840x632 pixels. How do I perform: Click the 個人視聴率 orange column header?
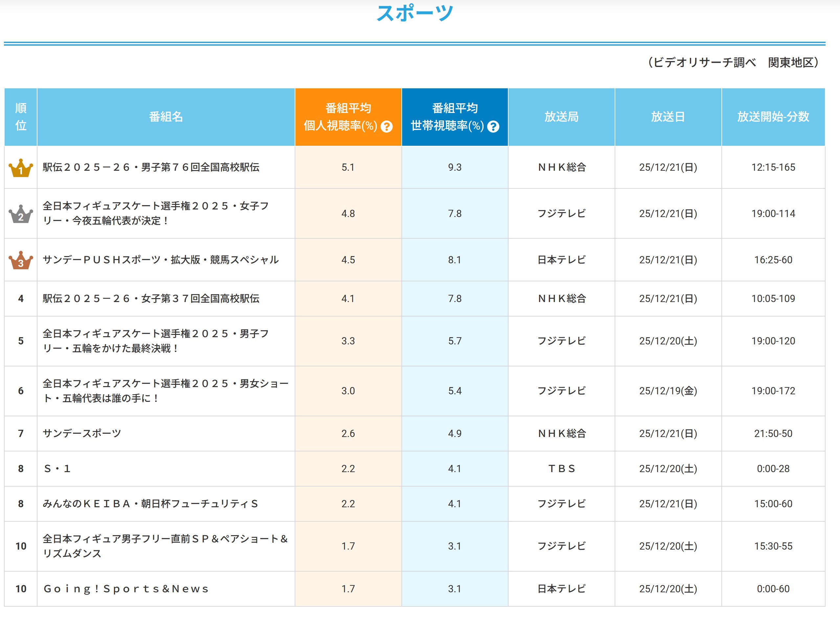tap(348, 117)
